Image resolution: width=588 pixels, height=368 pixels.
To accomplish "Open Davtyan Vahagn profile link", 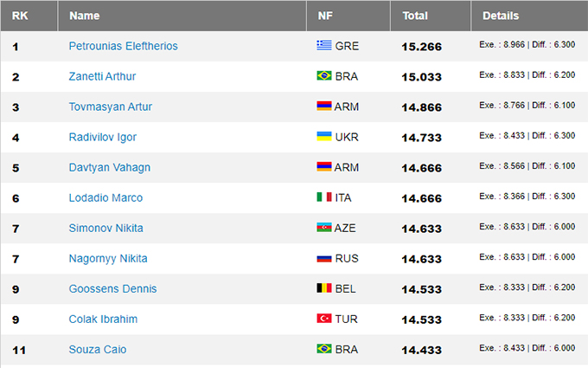I will click(105, 167).
